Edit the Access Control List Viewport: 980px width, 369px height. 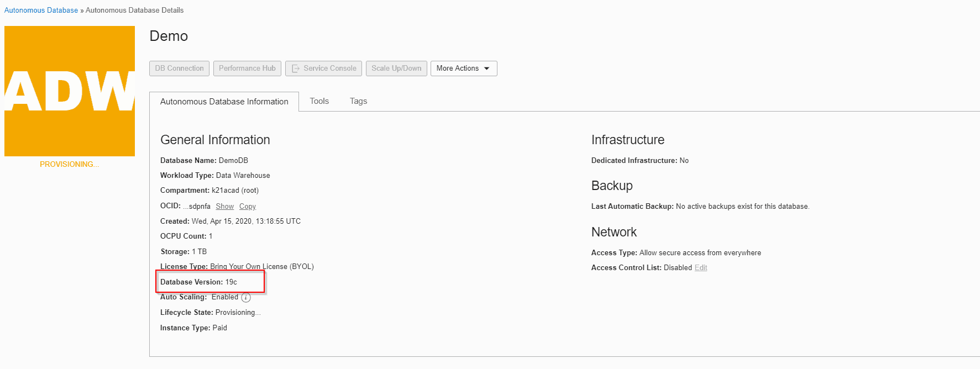point(700,268)
